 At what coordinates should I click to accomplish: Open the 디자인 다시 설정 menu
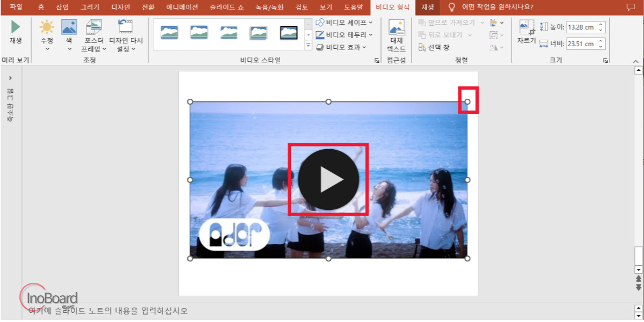[126, 35]
